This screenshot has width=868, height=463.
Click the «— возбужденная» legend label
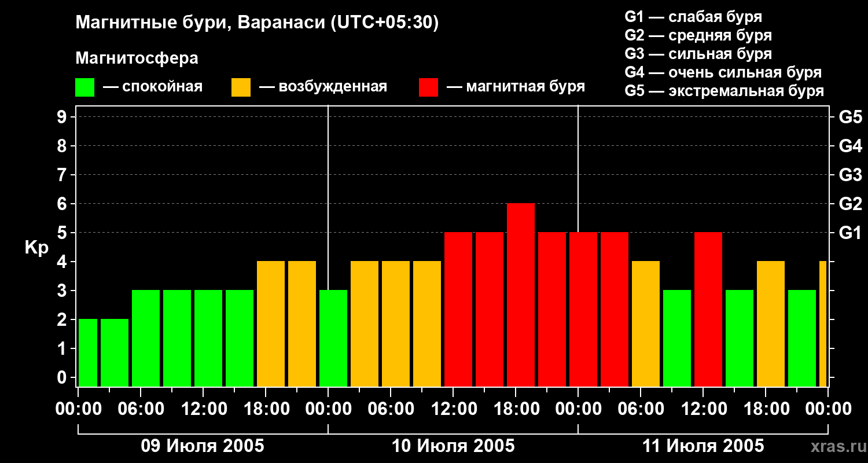[323, 87]
